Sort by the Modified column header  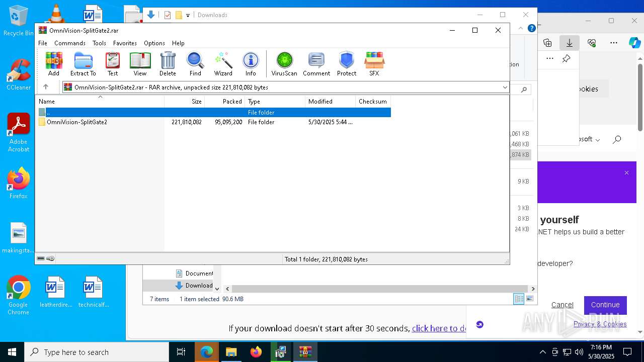(x=331, y=101)
